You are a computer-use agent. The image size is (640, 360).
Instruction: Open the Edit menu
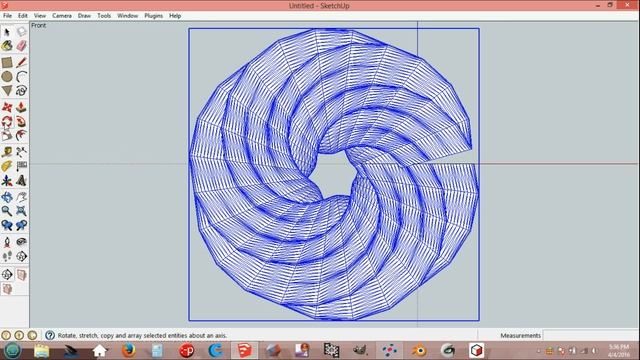(x=22, y=16)
